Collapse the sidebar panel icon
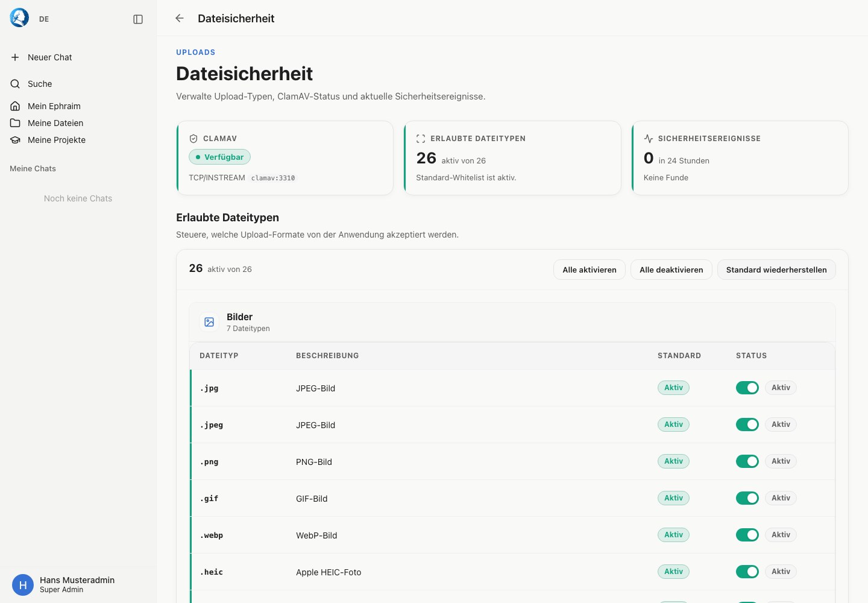The image size is (868, 603). (138, 19)
